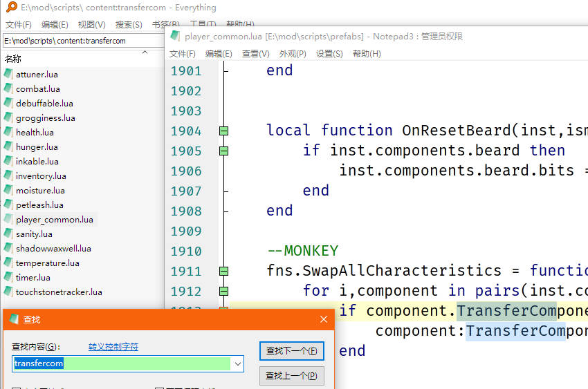Collapse the code fold at line 1911
This screenshot has height=389, width=588.
pos(223,271)
